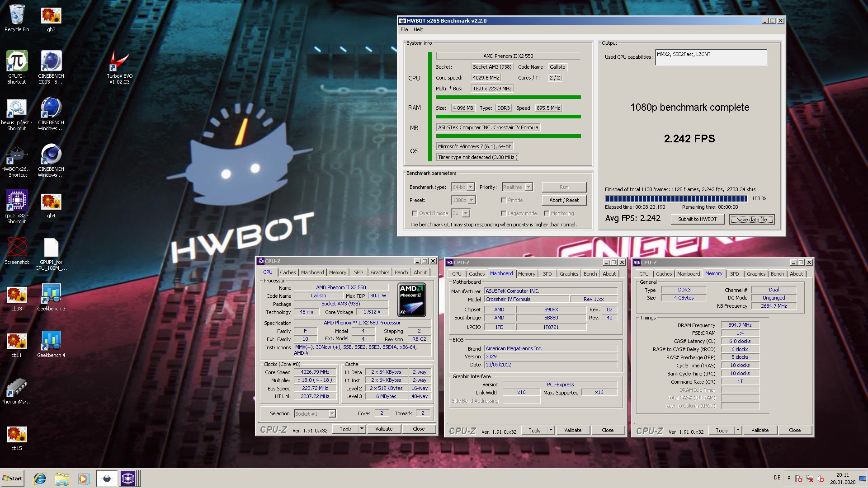Switch to Caches tab in left CPU-Z
Image resolution: width=868 pixels, height=488 pixels.
[288, 272]
